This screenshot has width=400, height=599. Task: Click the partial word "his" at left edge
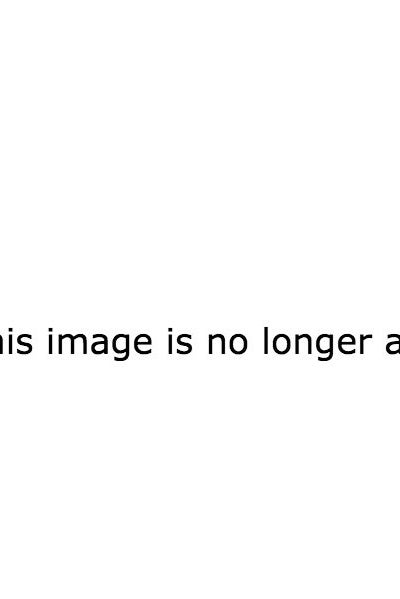tap(15, 341)
